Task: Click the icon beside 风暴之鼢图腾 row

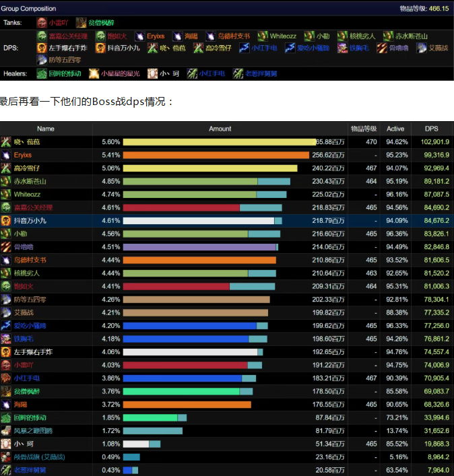Action: coord(6,430)
